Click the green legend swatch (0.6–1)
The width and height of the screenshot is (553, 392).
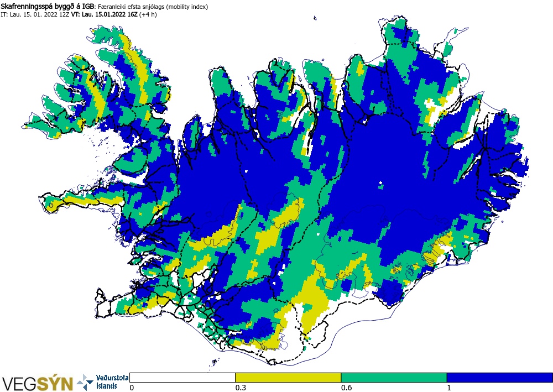(394, 378)
